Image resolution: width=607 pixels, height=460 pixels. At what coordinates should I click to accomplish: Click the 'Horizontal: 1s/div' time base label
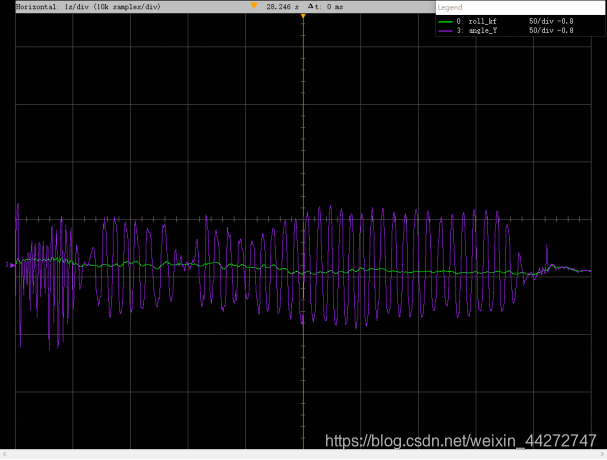88,7
